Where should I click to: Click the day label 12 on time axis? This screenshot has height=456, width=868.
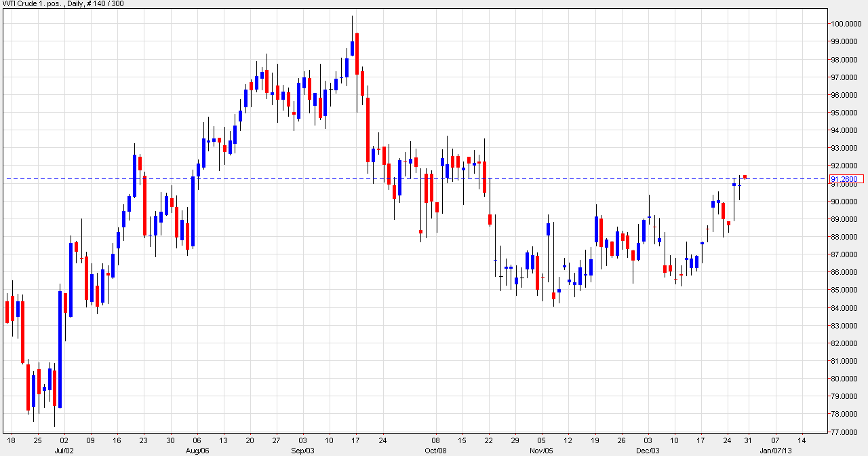click(x=568, y=439)
